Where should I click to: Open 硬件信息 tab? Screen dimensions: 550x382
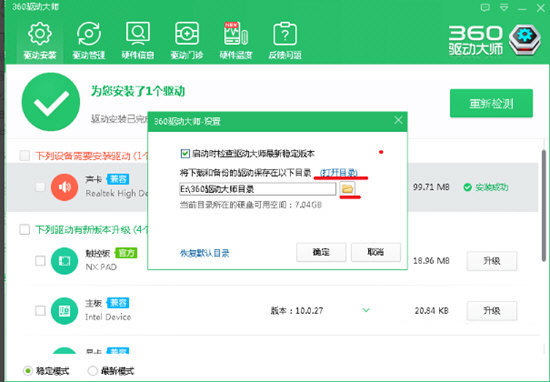(138, 41)
